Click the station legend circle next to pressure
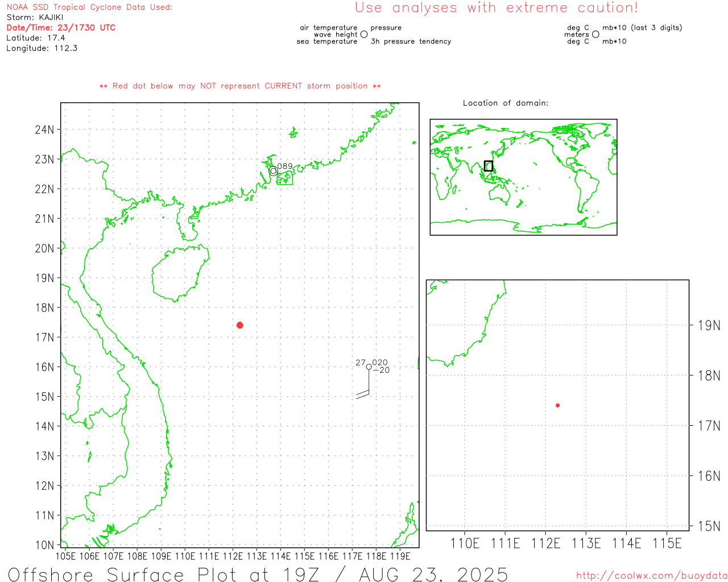This screenshot has height=582, width=728. 364,34
